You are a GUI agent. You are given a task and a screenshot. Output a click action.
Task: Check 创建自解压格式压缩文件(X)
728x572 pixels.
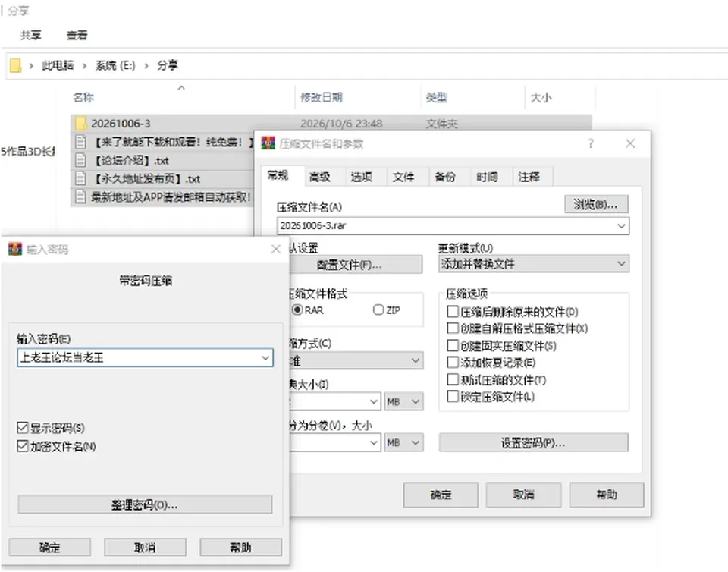pos(452,328)
